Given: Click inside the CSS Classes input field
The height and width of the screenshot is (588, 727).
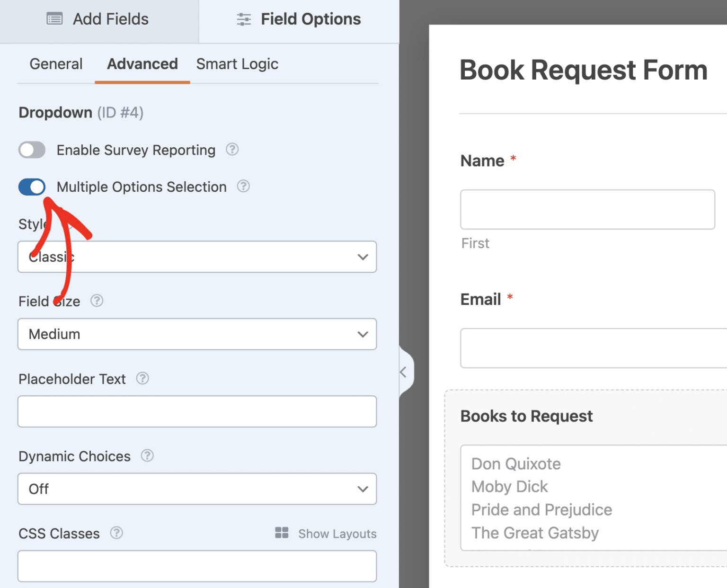Looking at the screenshot, I should coord(197,566).
